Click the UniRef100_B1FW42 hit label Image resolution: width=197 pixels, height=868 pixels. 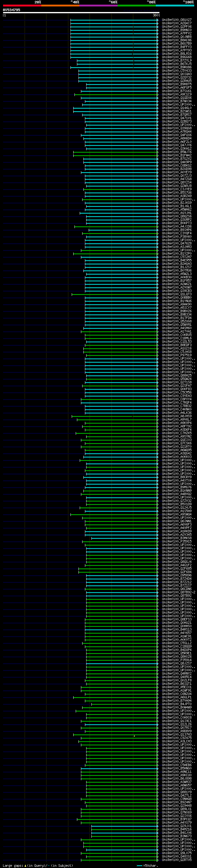click(176, 155)
